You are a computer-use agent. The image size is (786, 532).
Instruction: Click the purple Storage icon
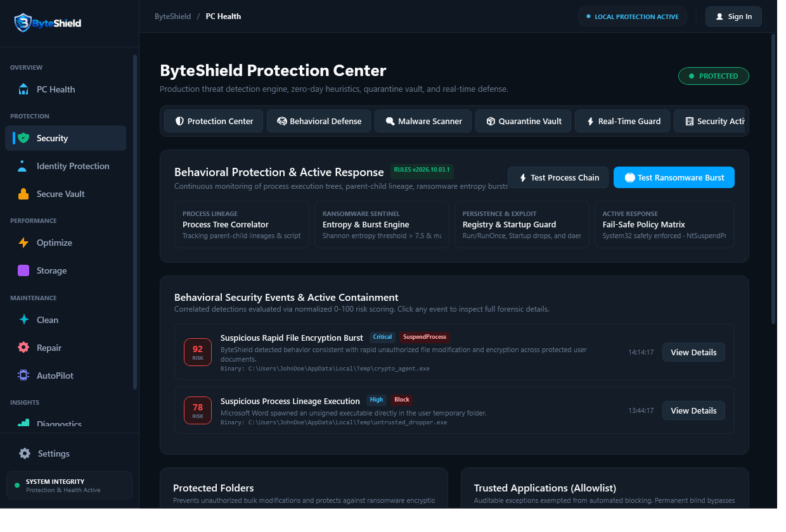click(x=23, y=270)
